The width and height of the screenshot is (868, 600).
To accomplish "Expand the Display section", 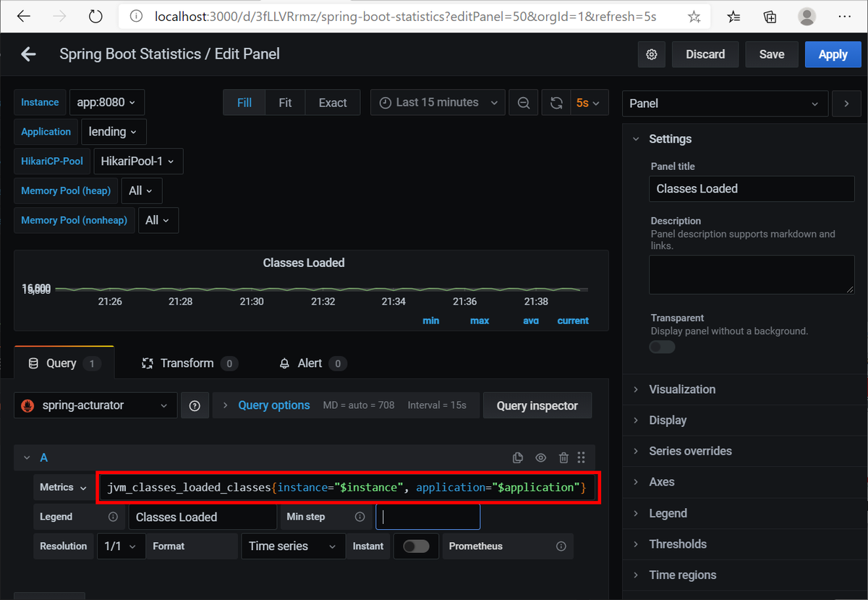I will (668, 421).
